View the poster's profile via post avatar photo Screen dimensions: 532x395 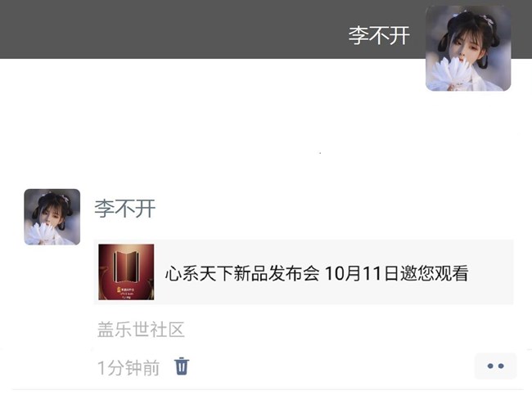pyautogui.click(x=52, y=217)
